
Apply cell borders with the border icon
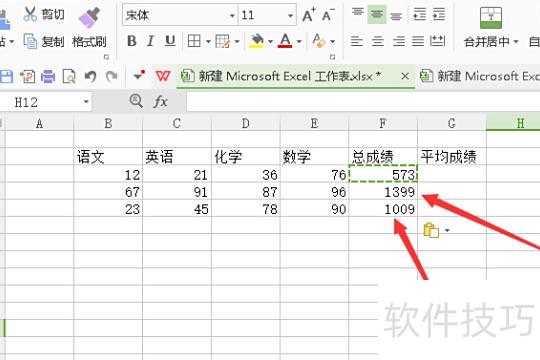pyautogui.click(x=194, y=41)
